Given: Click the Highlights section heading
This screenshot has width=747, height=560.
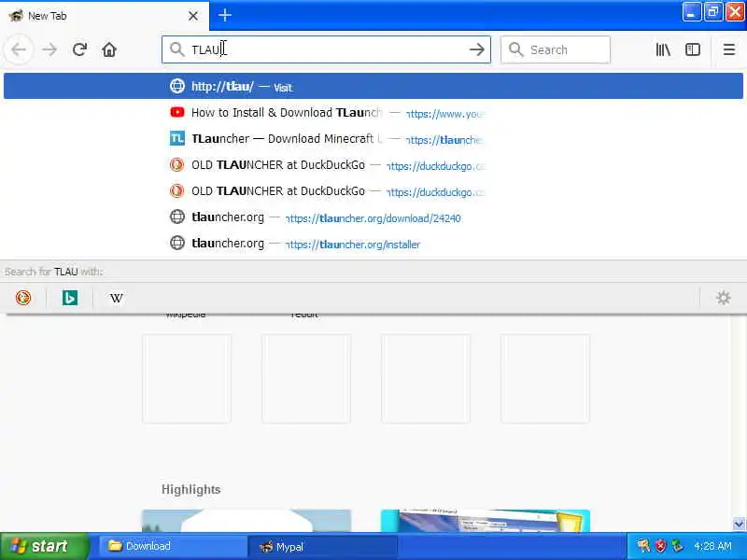Looking at the screenshot, I should pos(191,489).
